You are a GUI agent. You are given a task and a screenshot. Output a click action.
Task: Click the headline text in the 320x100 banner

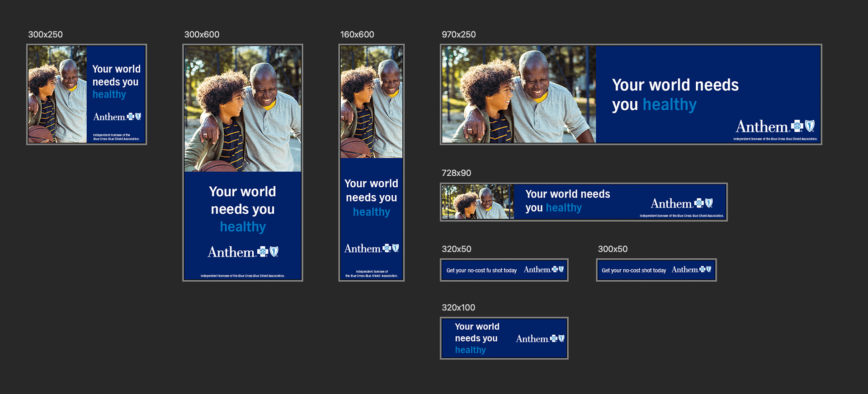tap(477, 338)
